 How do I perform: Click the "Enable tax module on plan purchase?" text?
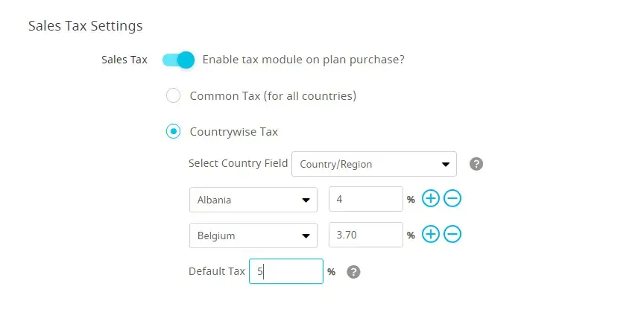pos(303,60)
